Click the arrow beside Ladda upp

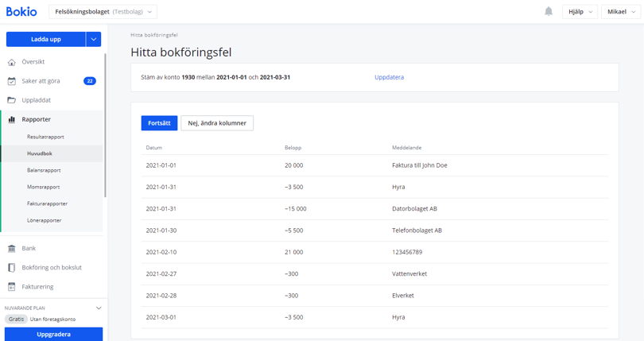click(94, 39)
